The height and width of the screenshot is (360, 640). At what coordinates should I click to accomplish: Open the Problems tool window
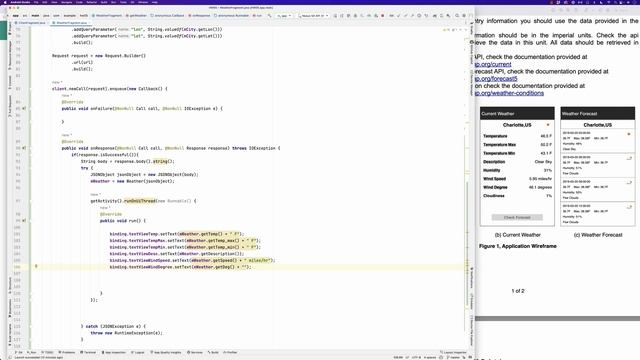tap(67, 352)
